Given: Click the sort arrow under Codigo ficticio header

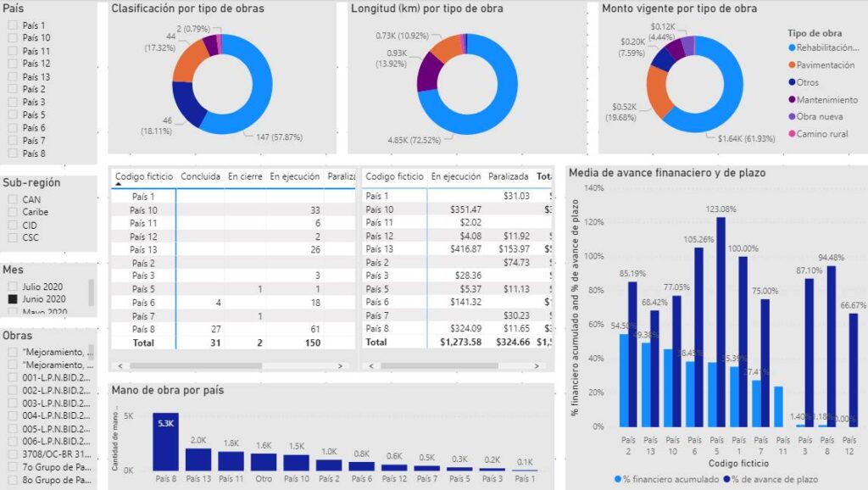Looking at the screenshot, I should click(119, 184).
